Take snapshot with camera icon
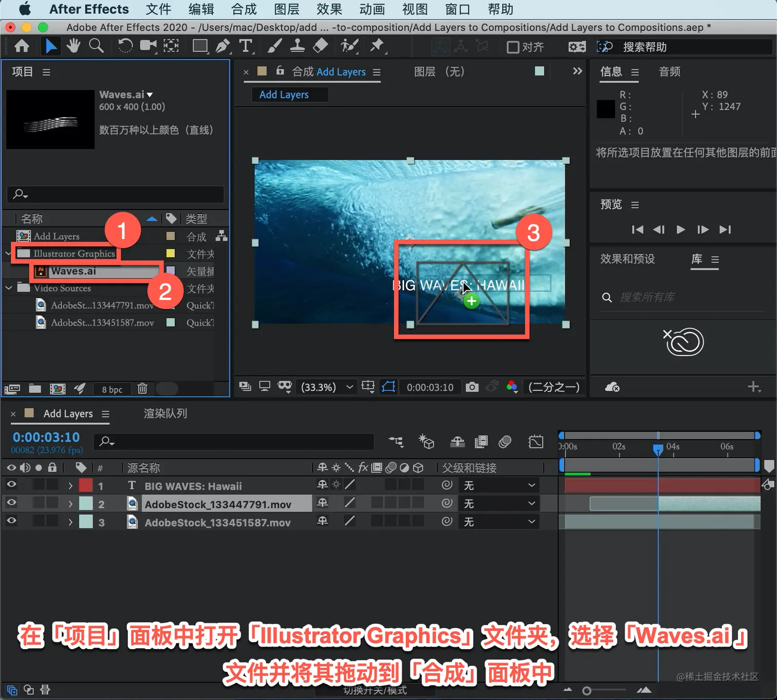Screen dimensions: 777x700 point(472,387)
